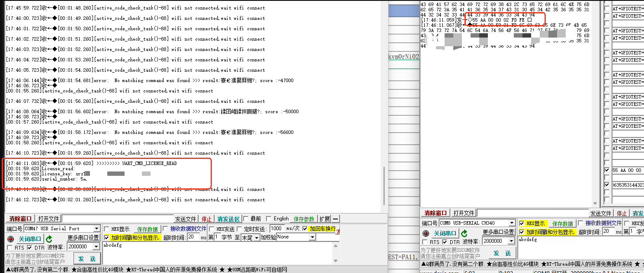
Task: Click green refresh ports icon in COM47 window
Action: [49, 239]
